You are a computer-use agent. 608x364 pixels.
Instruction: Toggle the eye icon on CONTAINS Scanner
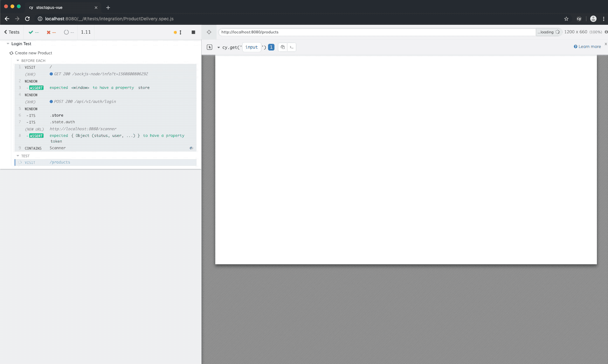(x=191, y=148)
